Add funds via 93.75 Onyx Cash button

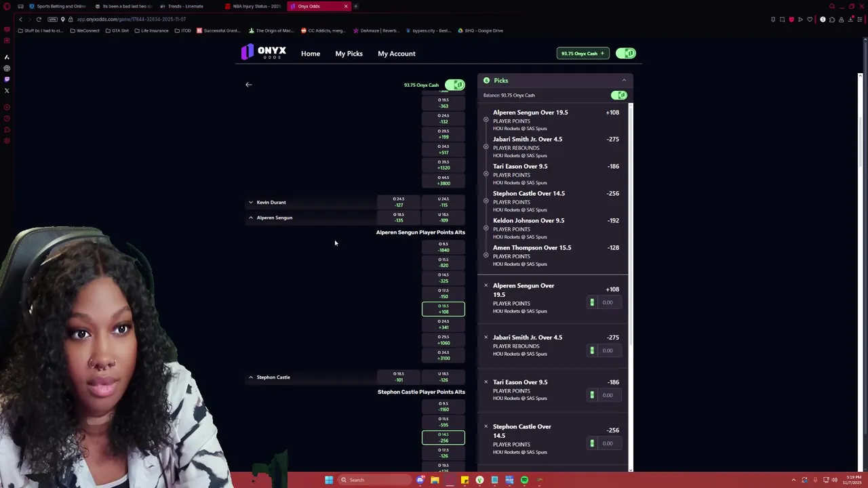[x=583, y=54]
